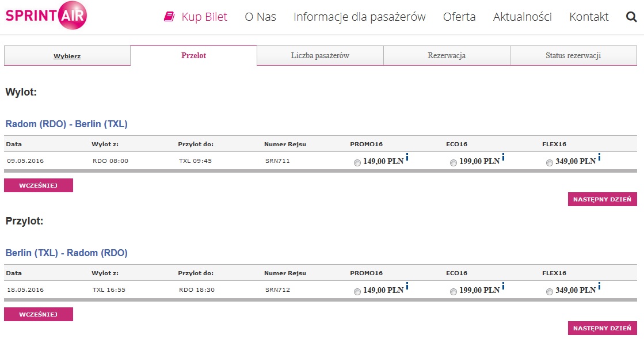Viewport: 644px width, 339px height.
Task: Select FLEX16 fare for flight SRN712
Action: 550,292
